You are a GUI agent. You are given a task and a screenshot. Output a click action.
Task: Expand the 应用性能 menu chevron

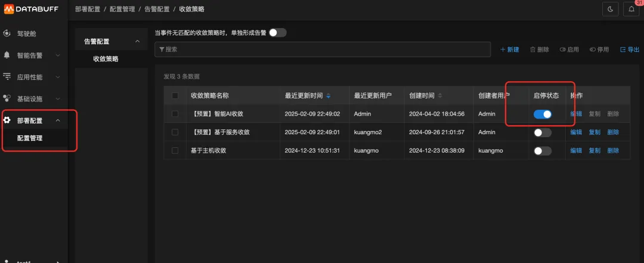tap(58, 77)
